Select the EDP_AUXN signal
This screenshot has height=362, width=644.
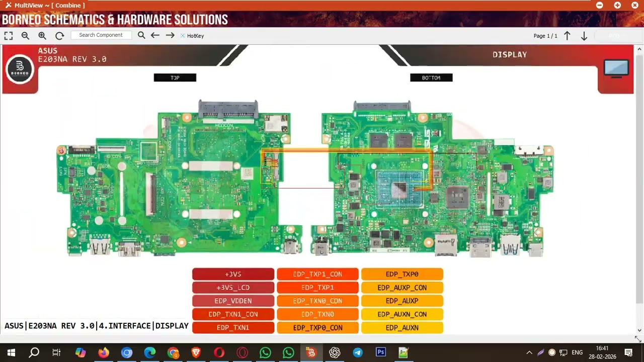[402, 327]
